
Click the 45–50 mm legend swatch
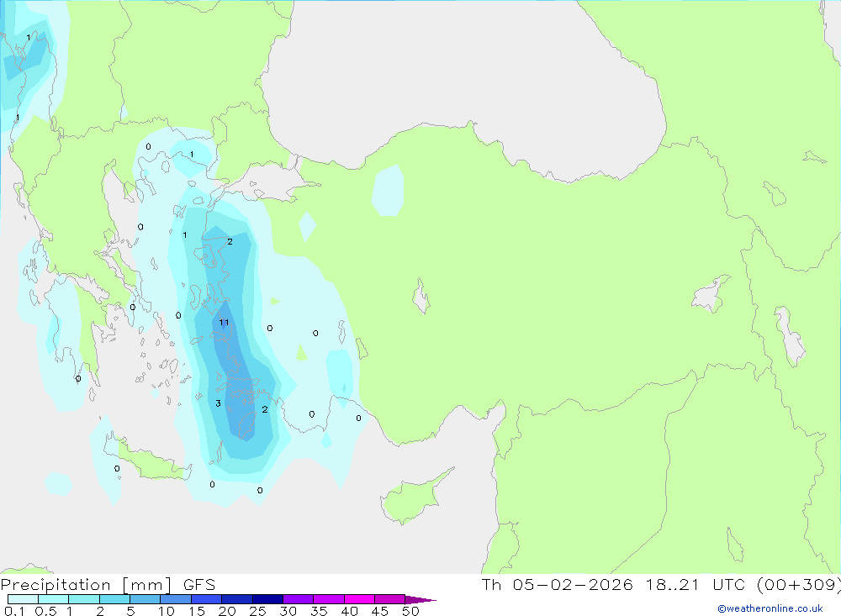point(390,599)
